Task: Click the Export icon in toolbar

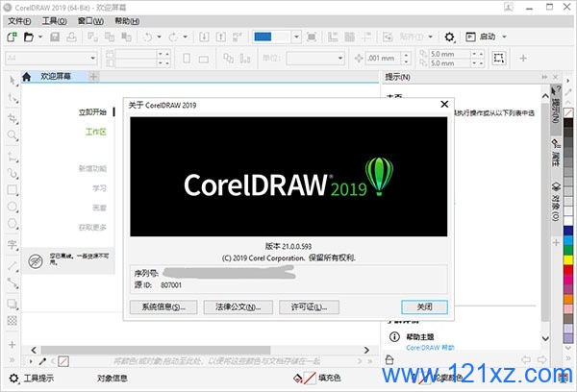Action: (x=221, y=37)
